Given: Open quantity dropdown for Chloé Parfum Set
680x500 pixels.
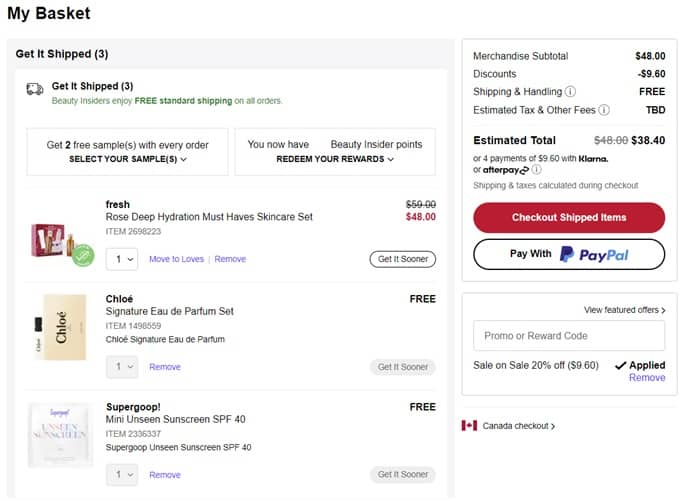Looking at the screenshot, I should [x=122, y=367].
